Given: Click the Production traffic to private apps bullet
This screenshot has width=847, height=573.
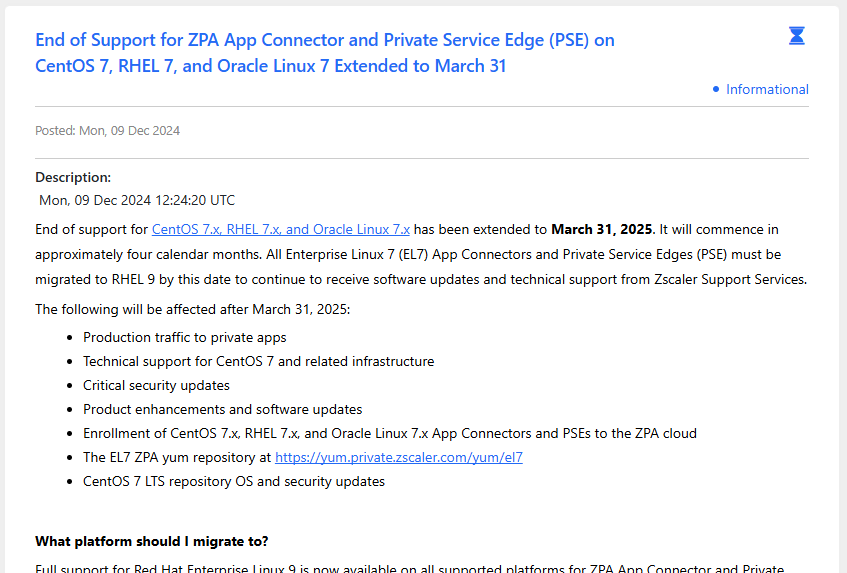Looking at the screenshot, I should coord(185,338).
